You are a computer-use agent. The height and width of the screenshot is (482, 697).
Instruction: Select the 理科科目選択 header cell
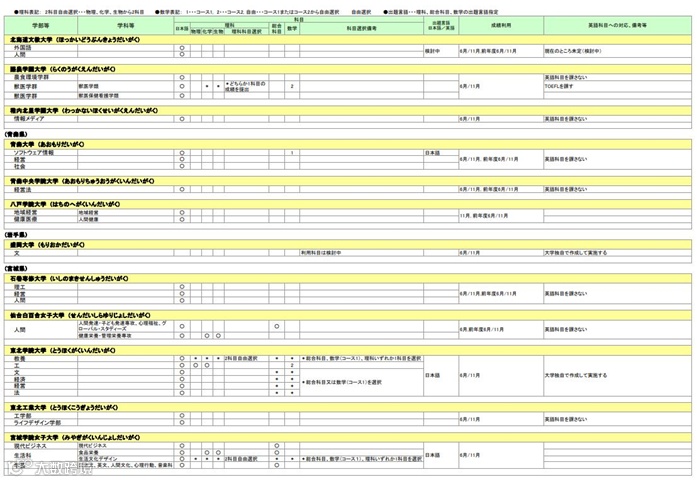pos(246,32)
